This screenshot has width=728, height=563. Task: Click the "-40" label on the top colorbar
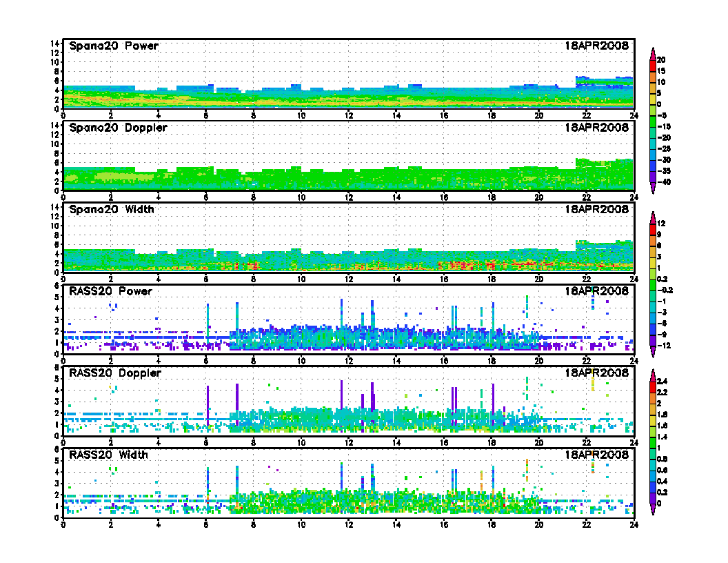[x=664, y=182]
